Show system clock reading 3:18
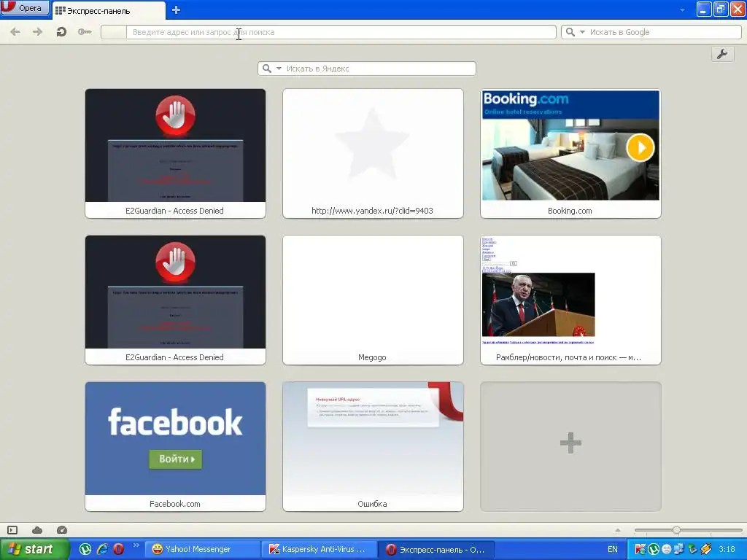747x560 pixels. (727, 549)
